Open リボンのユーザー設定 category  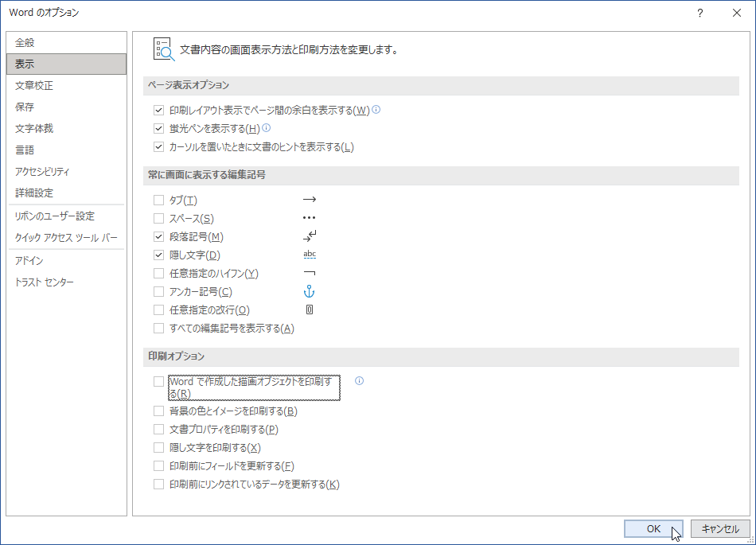point(67,216)
